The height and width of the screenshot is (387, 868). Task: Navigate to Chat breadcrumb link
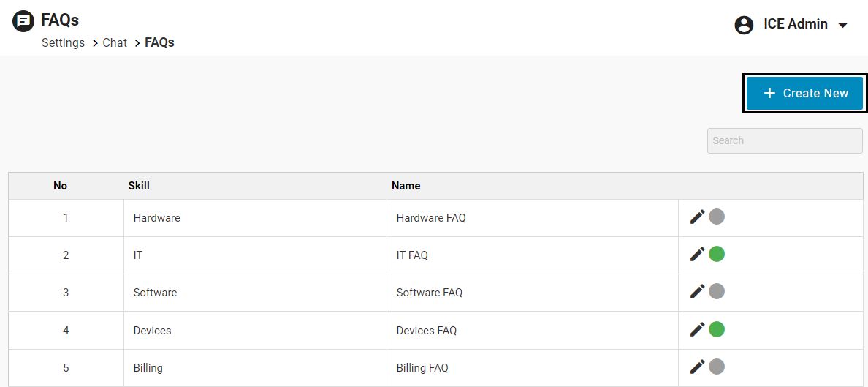pyautogui.click(x=115, y=42)
